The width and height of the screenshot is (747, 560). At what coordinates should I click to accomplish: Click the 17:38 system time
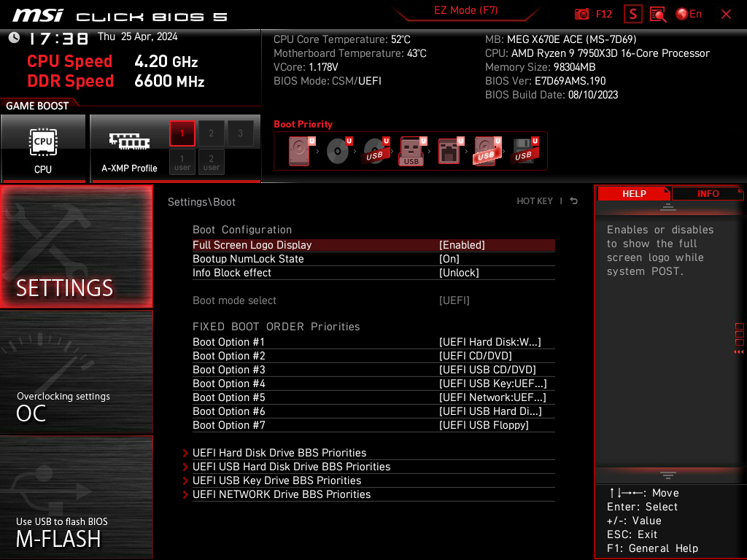click(58, 39)
